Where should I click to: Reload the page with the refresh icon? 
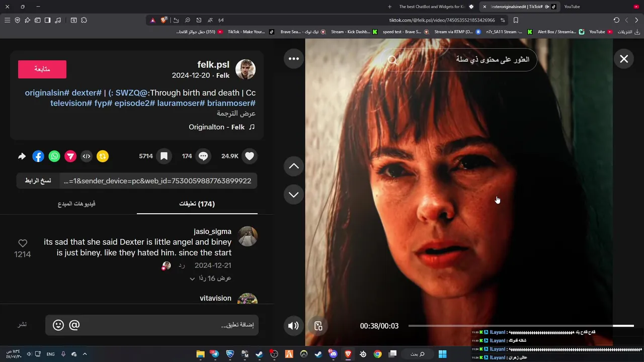616,20
